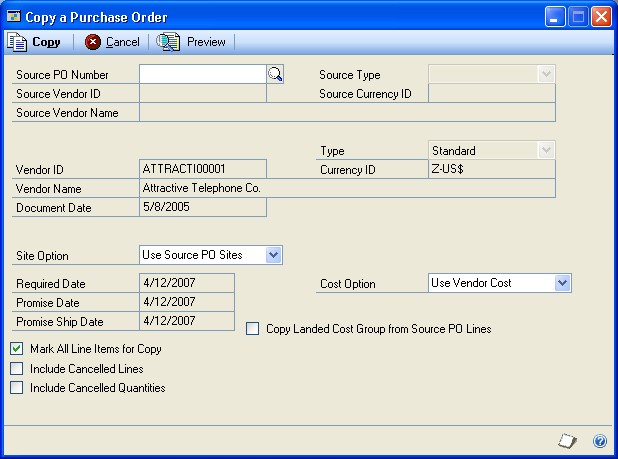This screenshot has height=459, width=618.
Task: Open the blue help icon
Action: pos(600,440)
